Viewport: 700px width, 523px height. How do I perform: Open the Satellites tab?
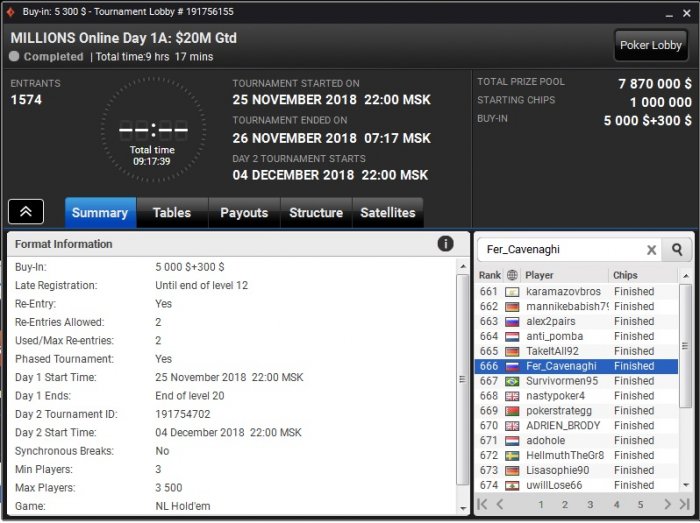pyautogui.click(x=388, y=213)
